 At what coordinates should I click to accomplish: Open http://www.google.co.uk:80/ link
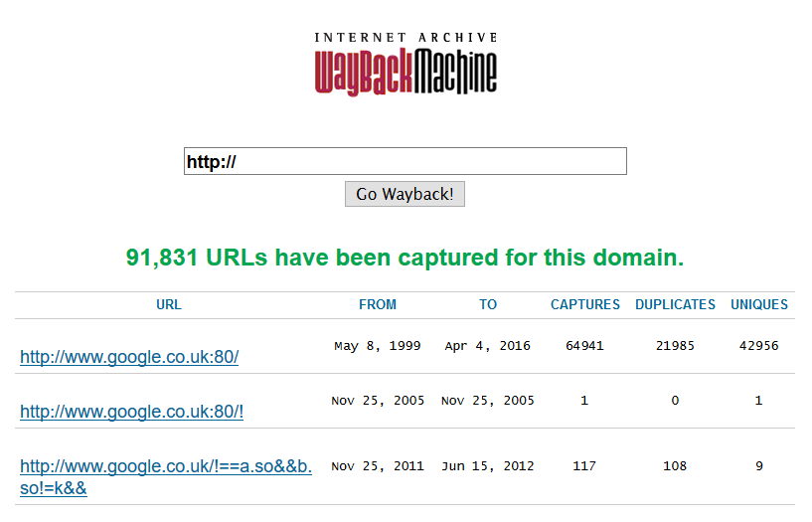pos(129,357)
